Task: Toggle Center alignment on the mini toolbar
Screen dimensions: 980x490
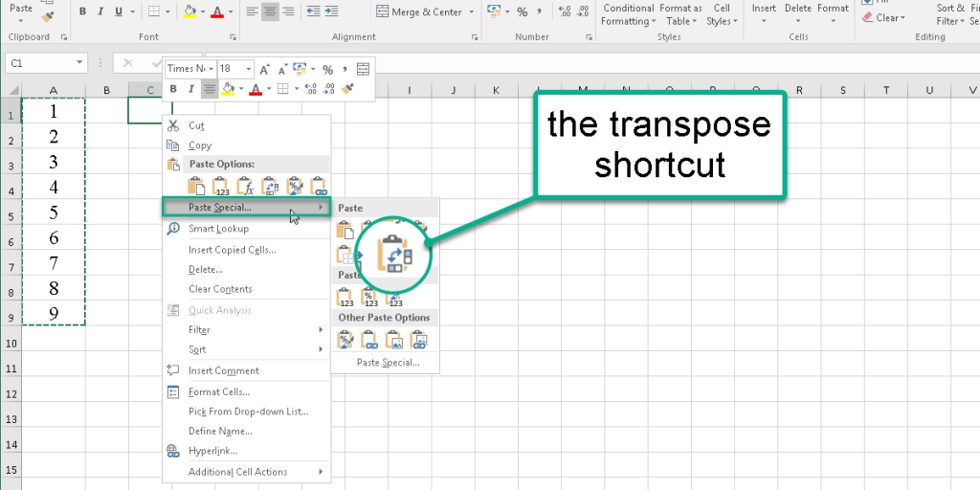Action: (x=210, y=89)
